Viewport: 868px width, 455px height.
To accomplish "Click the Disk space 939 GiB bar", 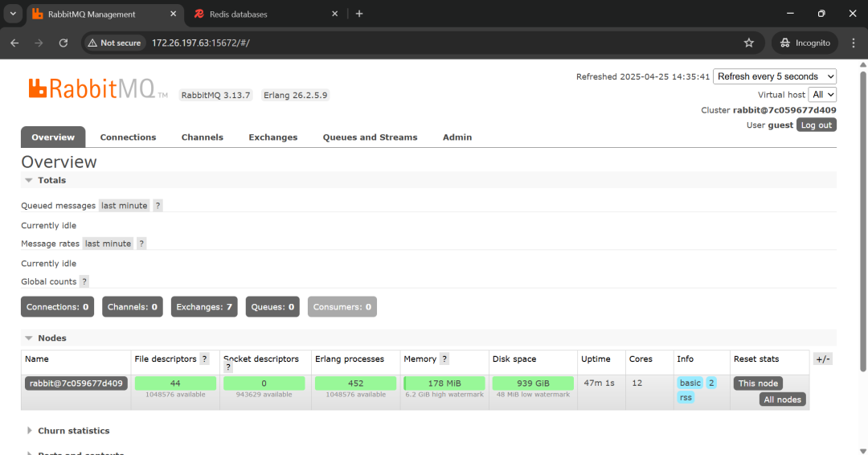I will point(533,383).
